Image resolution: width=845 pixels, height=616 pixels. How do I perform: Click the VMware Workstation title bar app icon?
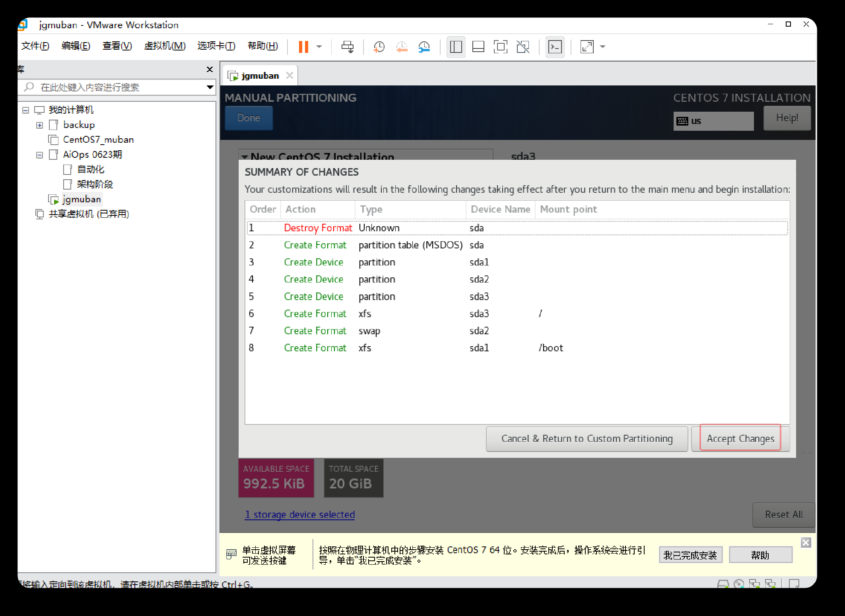23,25
